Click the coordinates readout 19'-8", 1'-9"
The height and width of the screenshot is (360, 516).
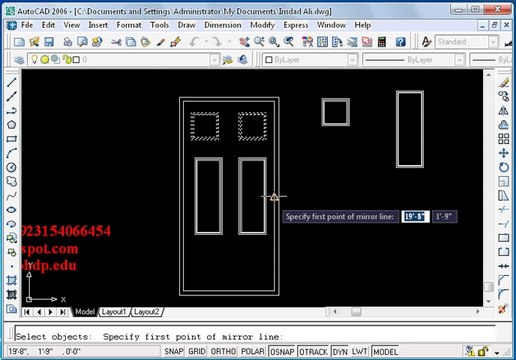coord(45,352)
